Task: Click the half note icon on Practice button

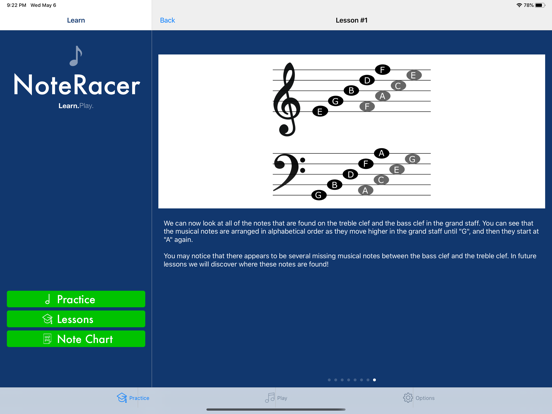Action: point(48,299)
